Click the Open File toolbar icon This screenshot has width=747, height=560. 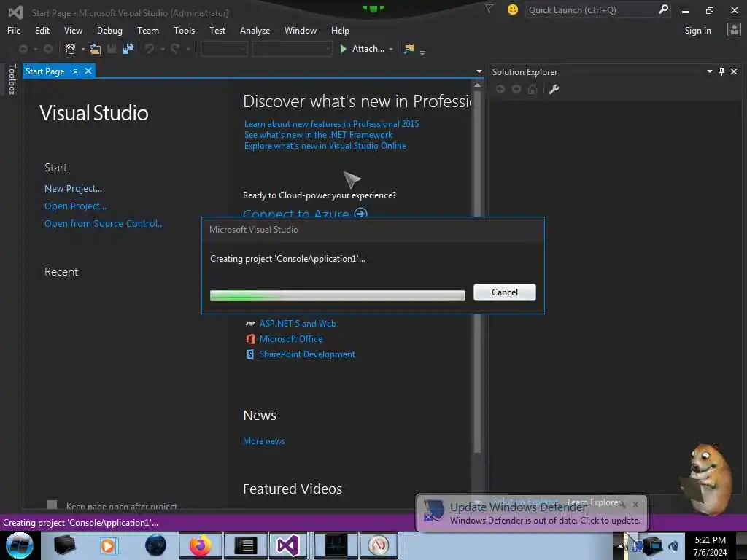[x=96, y=49]
